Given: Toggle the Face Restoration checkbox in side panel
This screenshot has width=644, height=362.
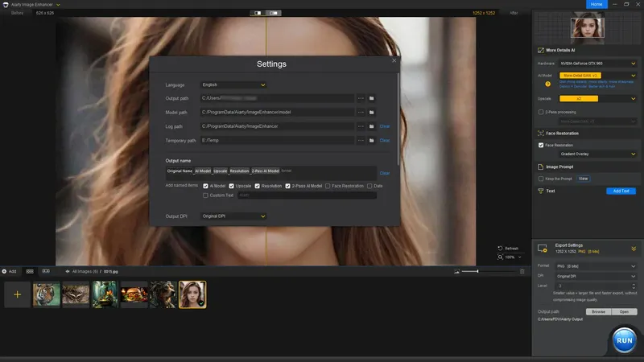Looking at the screenshot, I should coord(541,146).
